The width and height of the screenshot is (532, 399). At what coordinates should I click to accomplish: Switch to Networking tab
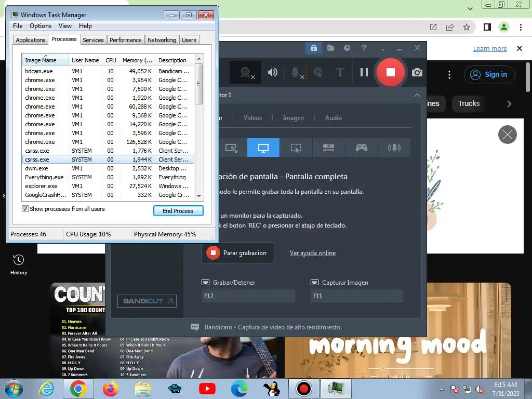click(162, 39)
